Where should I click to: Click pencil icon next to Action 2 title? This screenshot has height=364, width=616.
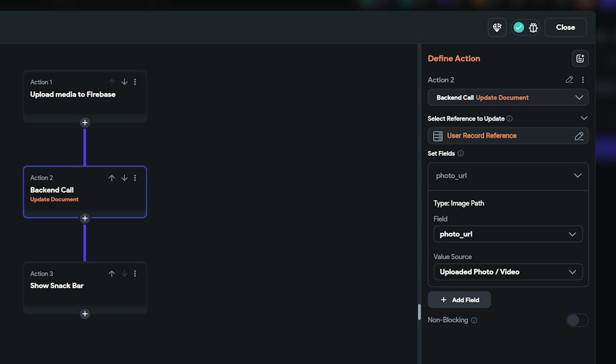click(569, 80)
